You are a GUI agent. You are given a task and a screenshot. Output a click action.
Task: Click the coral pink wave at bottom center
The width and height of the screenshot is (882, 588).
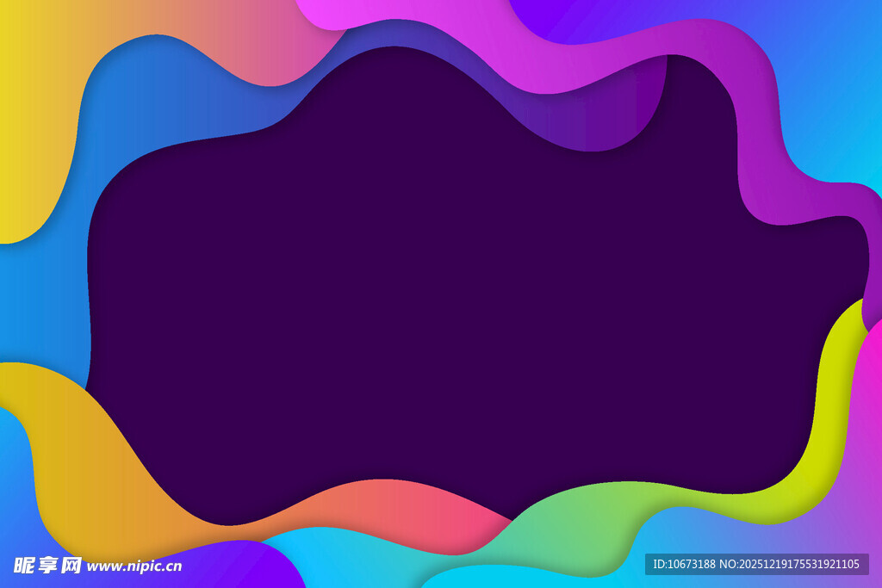(x=413, y=508)
